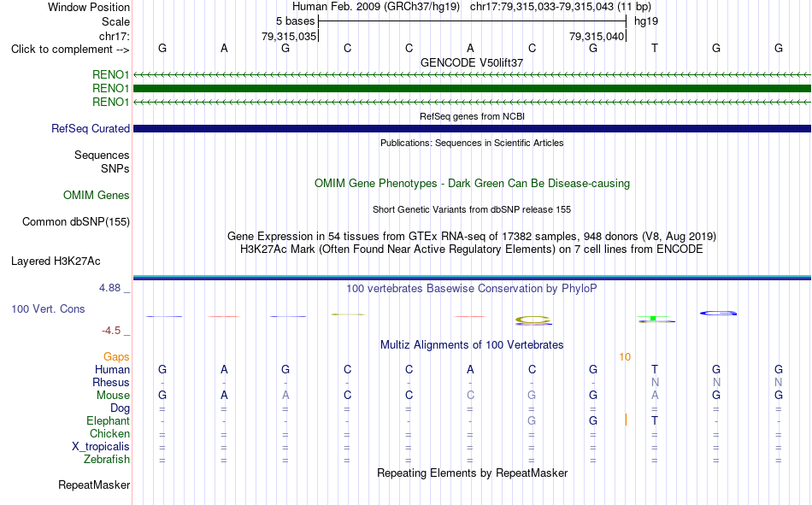Select the T base in Human alignment row
The width and height of the screenshot is (812, 505).
click(655, 369)
